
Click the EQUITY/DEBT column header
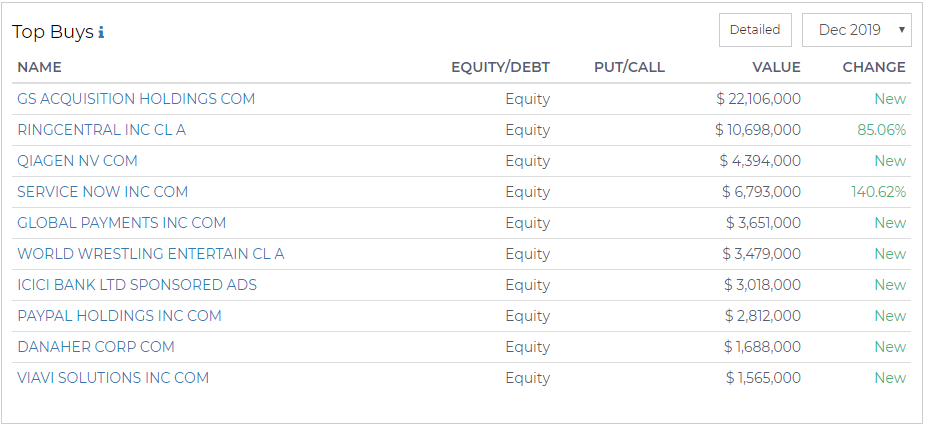click(x=500, y=67)
